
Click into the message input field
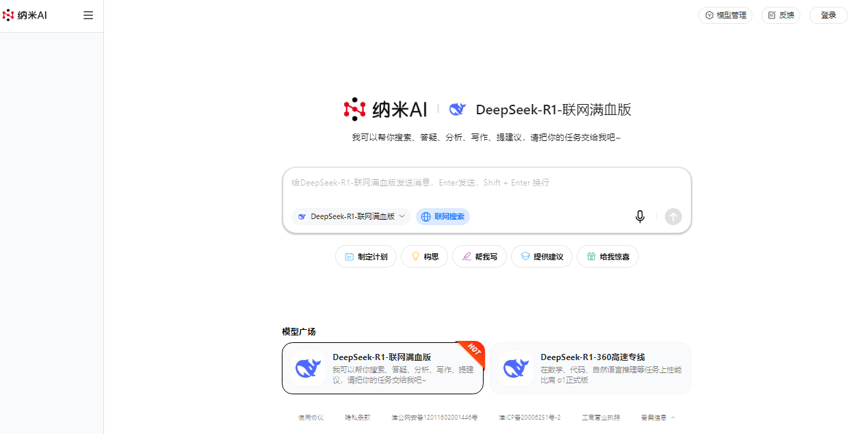(x=486, y=183)
